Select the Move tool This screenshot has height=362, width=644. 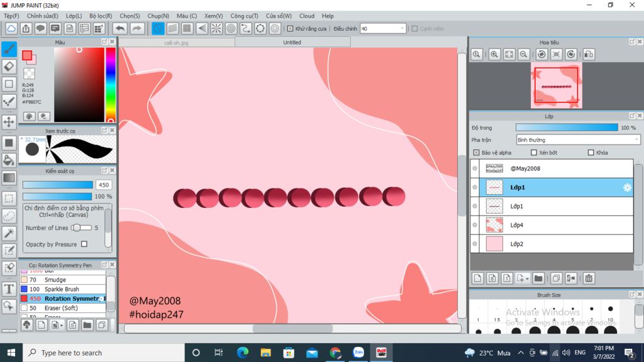(9, 122)
